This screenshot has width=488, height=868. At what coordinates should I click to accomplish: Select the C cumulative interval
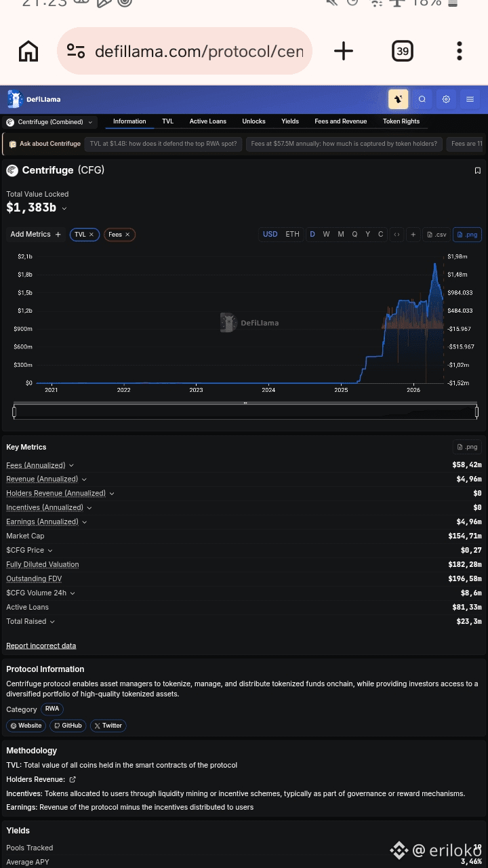coord(381,234)
